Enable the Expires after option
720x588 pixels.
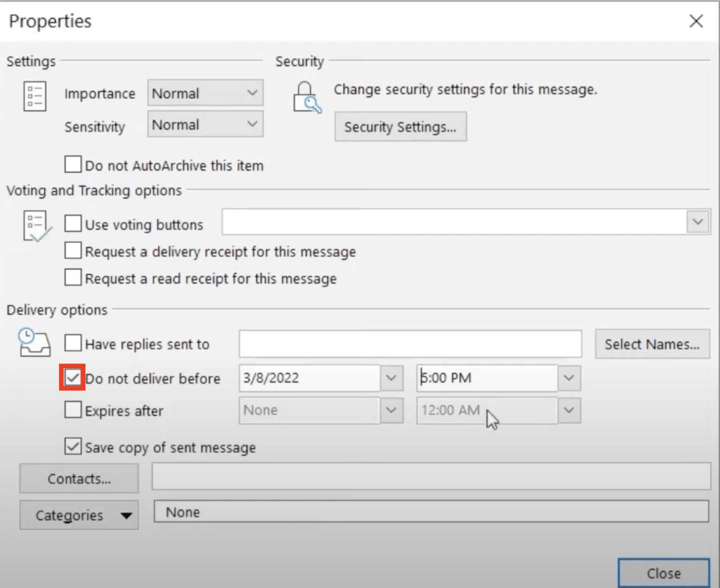[72, 409]
